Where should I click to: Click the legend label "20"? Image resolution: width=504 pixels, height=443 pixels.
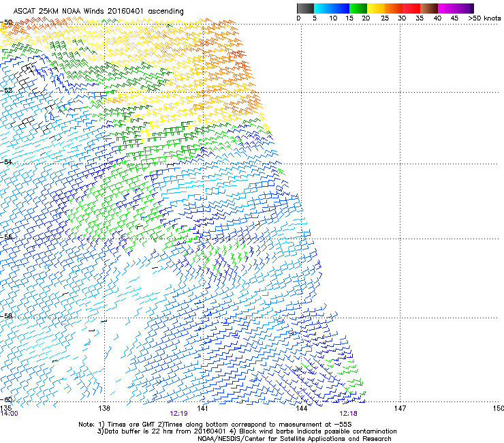[366, 18]
